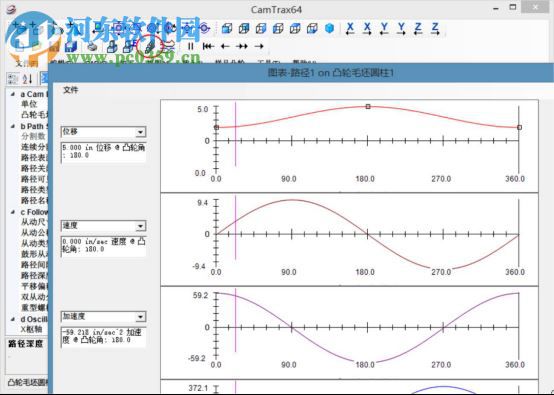The image size is (554, 395).
Task: Click the 凸轮毛坯圆 tab at the bottom left
Action: [28, 382]
